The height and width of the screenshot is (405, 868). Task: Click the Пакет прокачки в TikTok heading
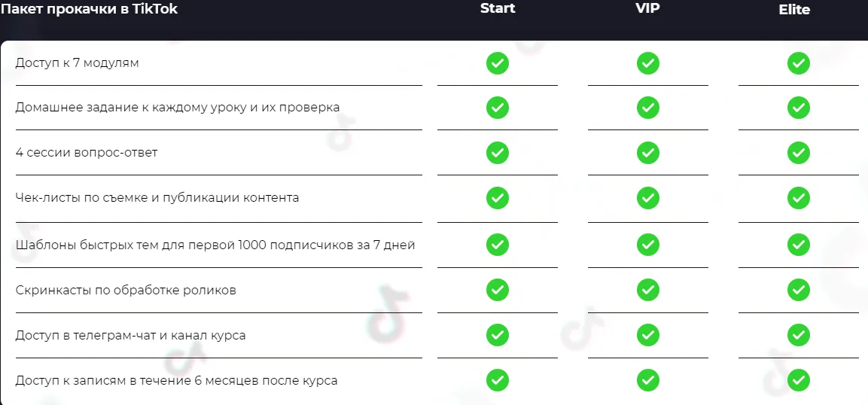pyautogui.click(x=89, y=9)
